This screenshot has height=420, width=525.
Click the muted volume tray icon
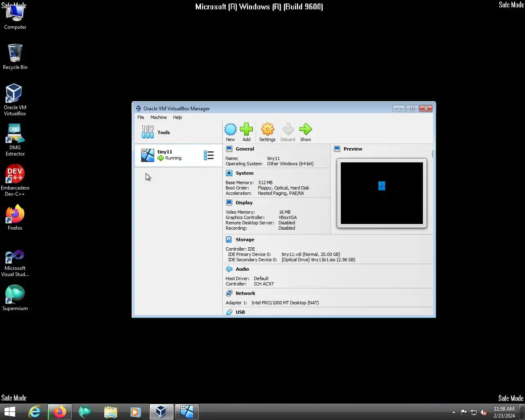pyautogui.click(x=484, y=412)
